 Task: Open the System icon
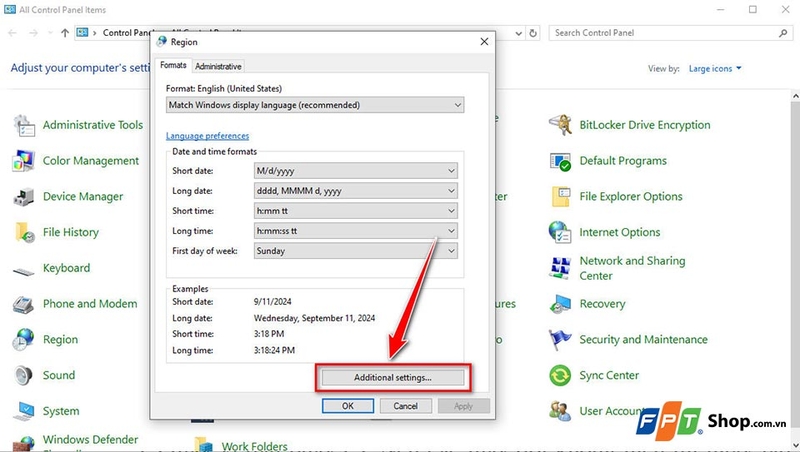coord(24,411)
